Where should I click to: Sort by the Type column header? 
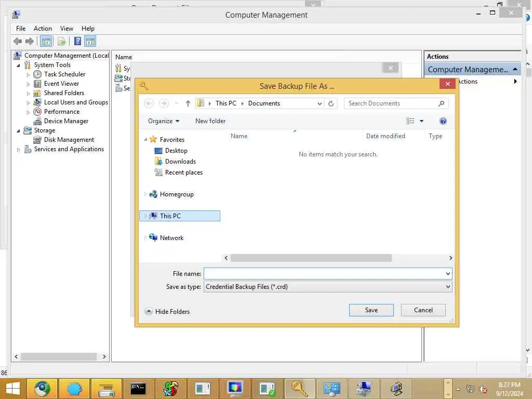(x=435, y=136)
